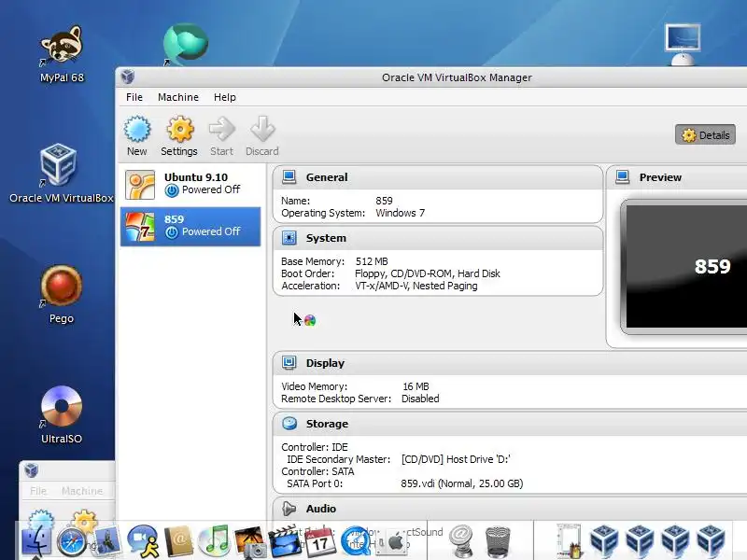
Task: Click the Display section screen icon
Action: click(x=289, y=363)
